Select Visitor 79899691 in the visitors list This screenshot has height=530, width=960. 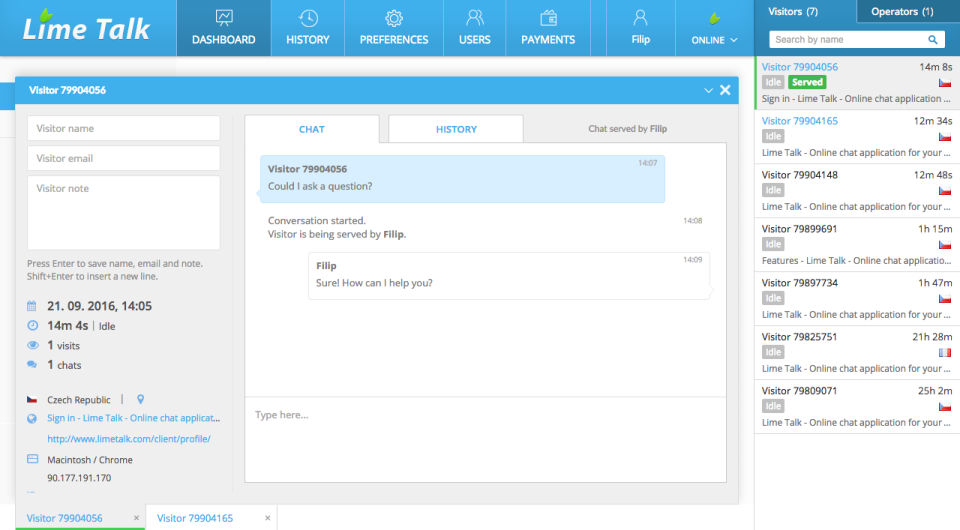[x=857, y=245]
